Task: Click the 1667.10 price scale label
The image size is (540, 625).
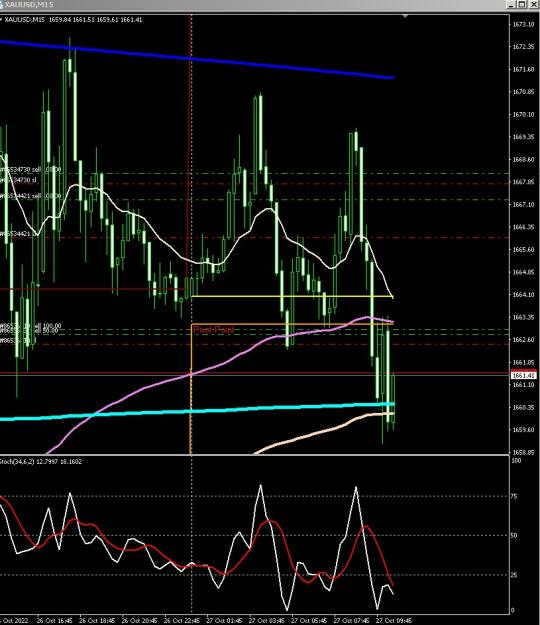Action: [523, 204]
